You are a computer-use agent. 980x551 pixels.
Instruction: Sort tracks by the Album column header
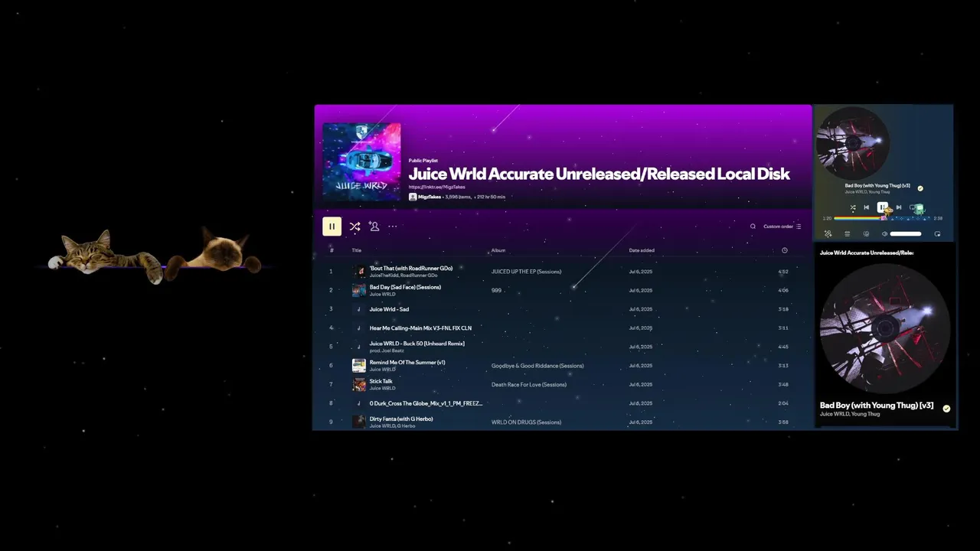(498, 250)
